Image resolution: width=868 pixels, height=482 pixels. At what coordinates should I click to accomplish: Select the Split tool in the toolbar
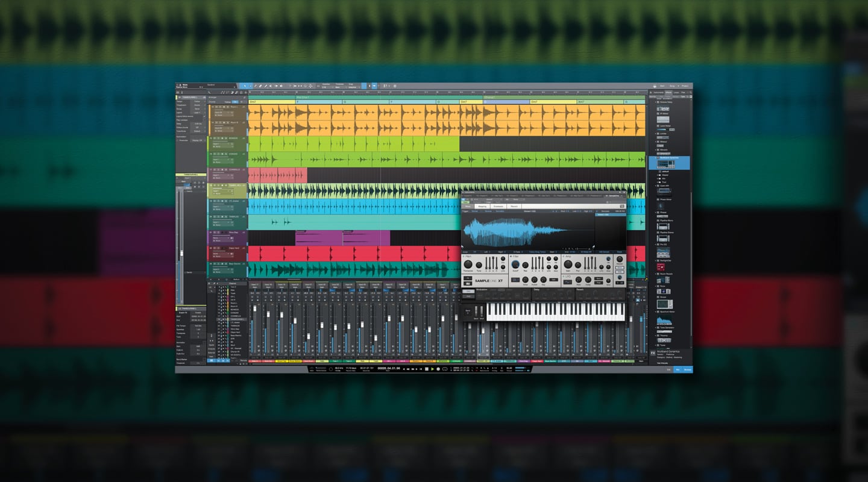coord(256,86)
